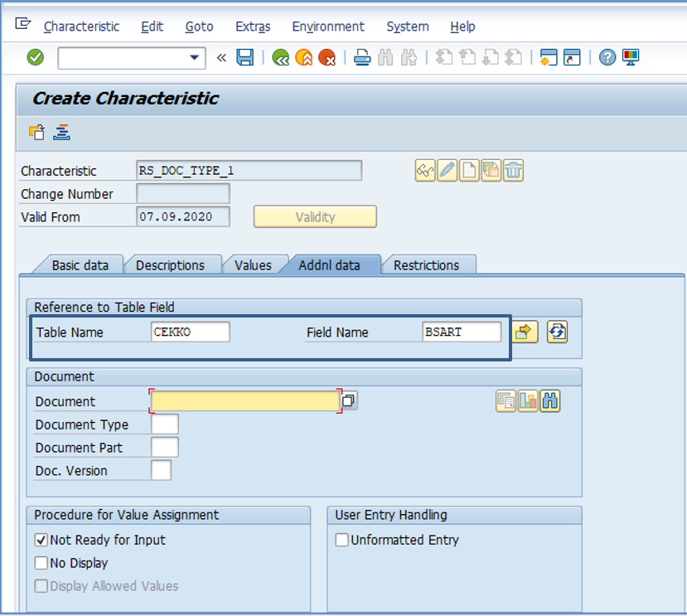Click the Doc. Version field

162,470
